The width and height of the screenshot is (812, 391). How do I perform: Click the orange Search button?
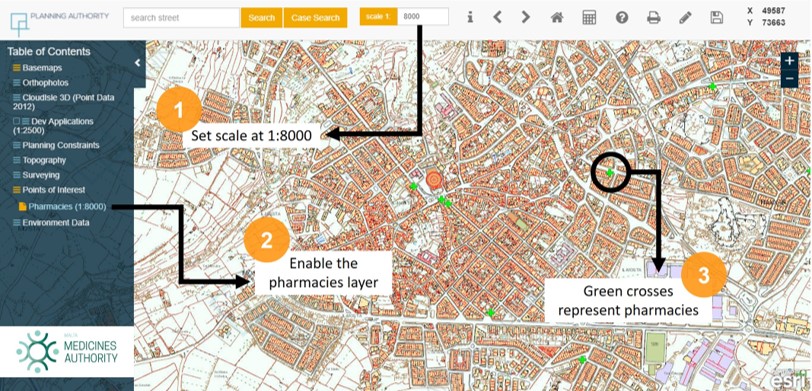pyautogui.click(x=262, y=18)
